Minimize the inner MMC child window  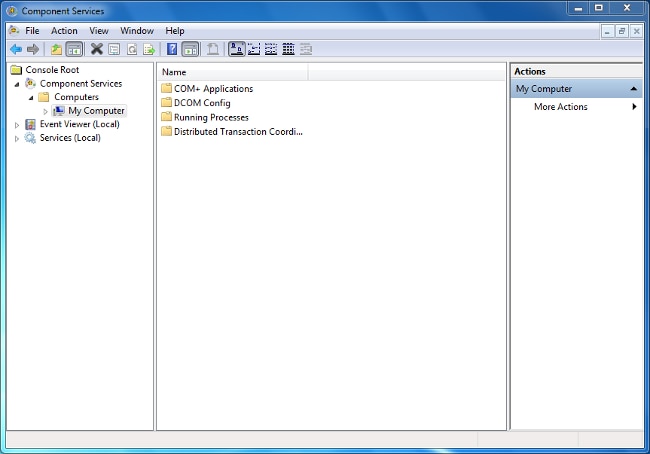(607, 32)
